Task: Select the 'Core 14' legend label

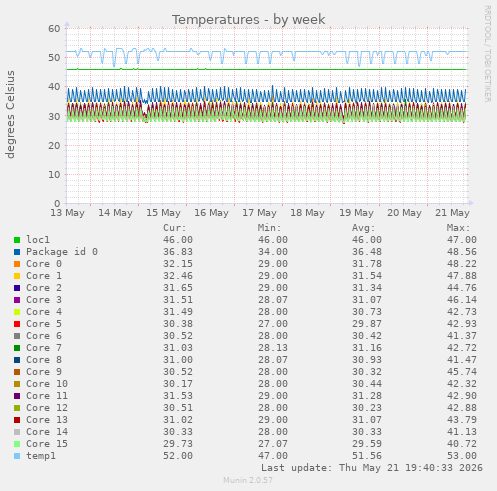Action: click(47, 432)
